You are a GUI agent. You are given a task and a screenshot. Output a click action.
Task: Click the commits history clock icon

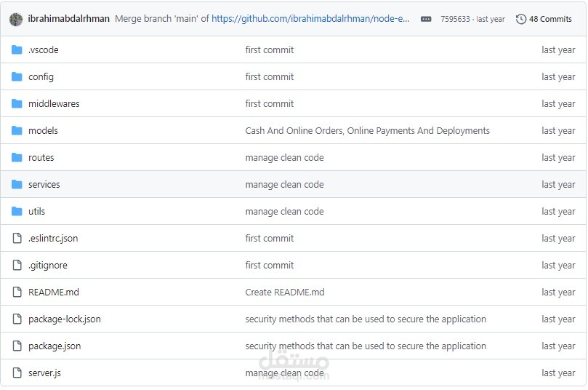(x=521, y=19)
